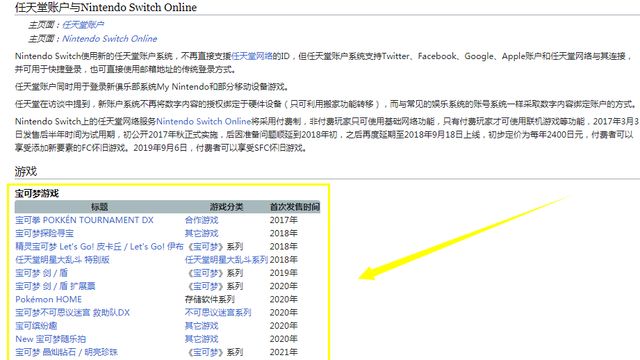Open 其它游戏 category in 宝可缤纷趣 row
Viewport: 640px width, 360px height.
pyautogui.click(x=202, y=326)
